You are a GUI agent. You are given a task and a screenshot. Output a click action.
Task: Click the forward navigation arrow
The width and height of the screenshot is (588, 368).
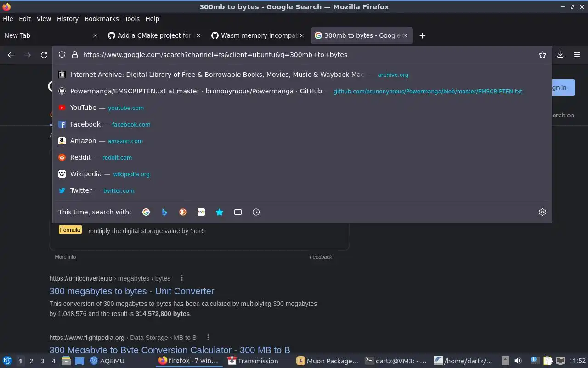[x=28, y=55]
